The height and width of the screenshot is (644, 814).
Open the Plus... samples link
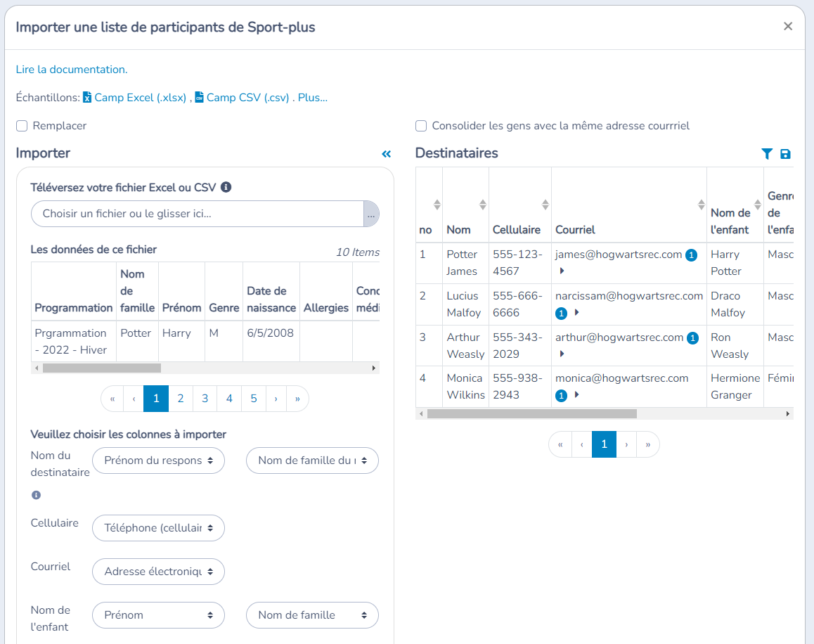click(313, 98)
